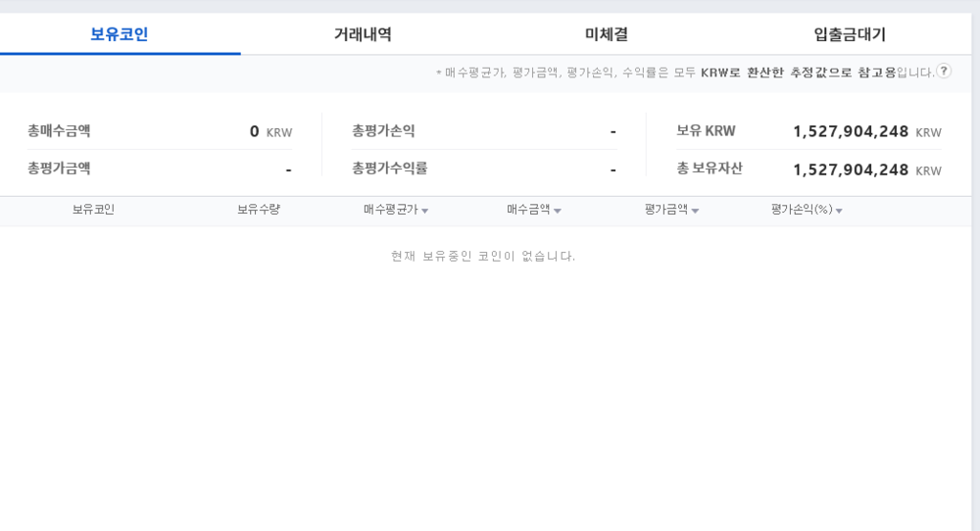Click the 총평가금액 label
980x531 pixels.
59,169
